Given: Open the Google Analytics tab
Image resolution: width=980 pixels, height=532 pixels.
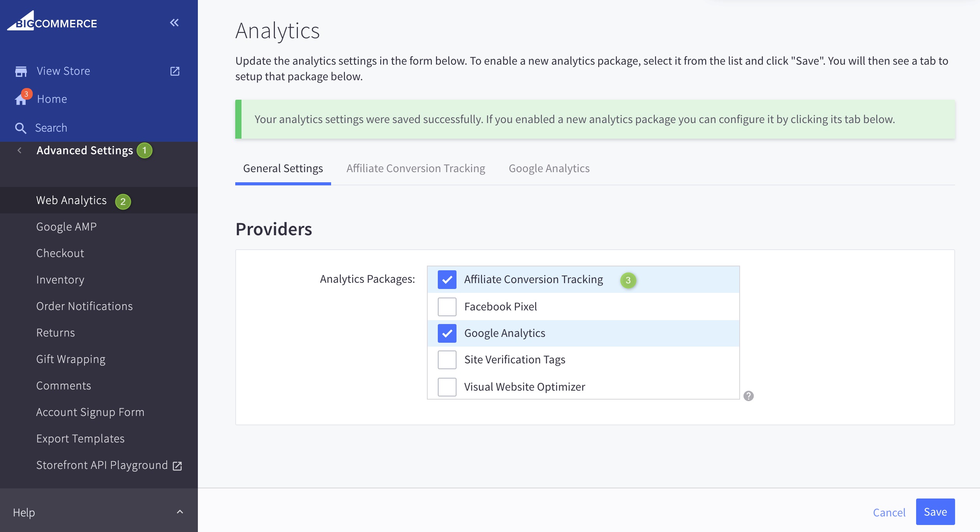Looking at the screenshot, I should [x=549, y=168].
